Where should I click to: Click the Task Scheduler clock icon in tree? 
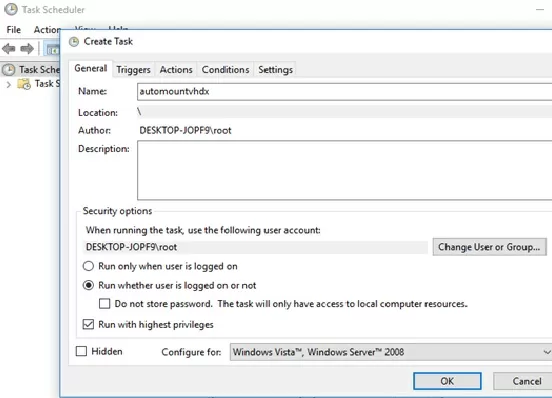[8, 70]
